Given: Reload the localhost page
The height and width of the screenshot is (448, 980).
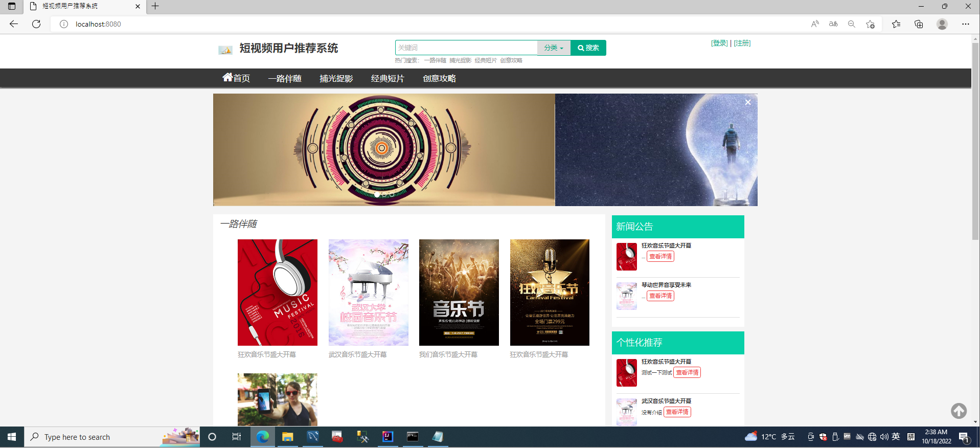Looking at the screenshot, I should tap(36, 24).
